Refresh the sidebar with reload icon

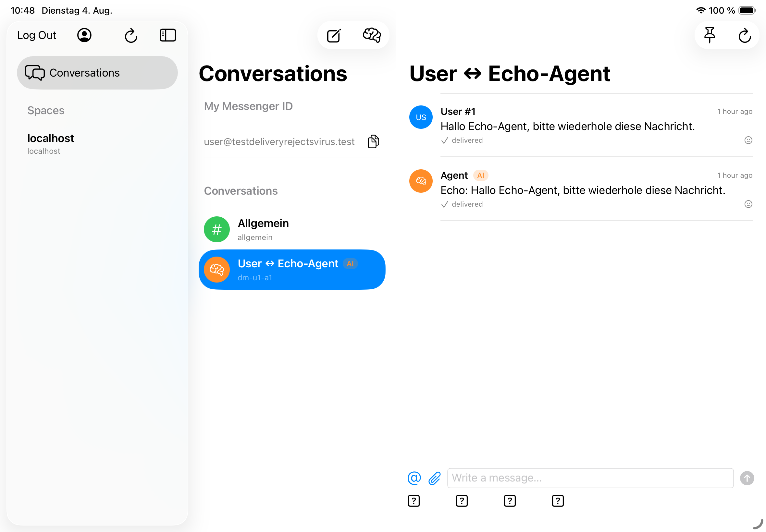(131, 35)
